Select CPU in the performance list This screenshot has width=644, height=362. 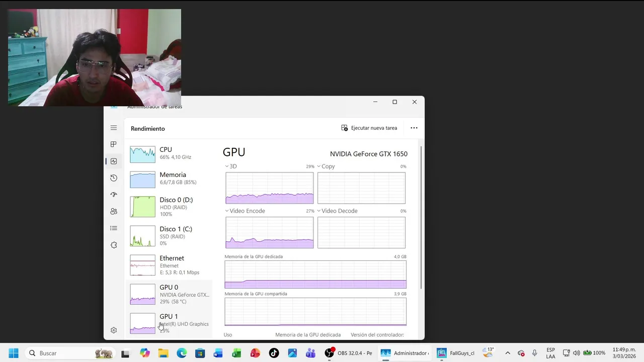(170, 154)
